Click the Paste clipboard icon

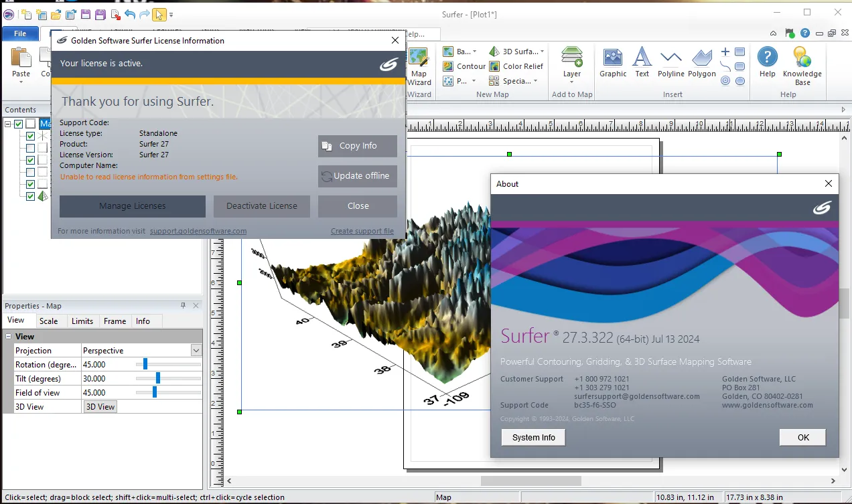coord(21,58)
